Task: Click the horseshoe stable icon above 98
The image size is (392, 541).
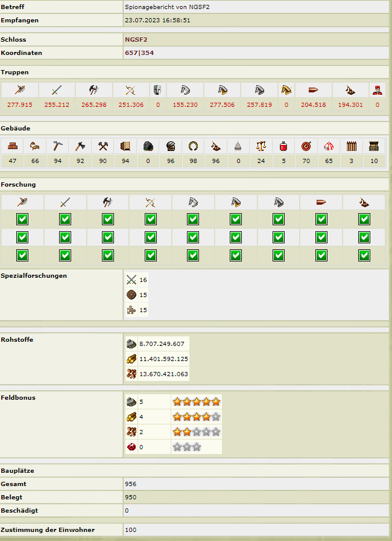Action: click(x=193, y=146)
